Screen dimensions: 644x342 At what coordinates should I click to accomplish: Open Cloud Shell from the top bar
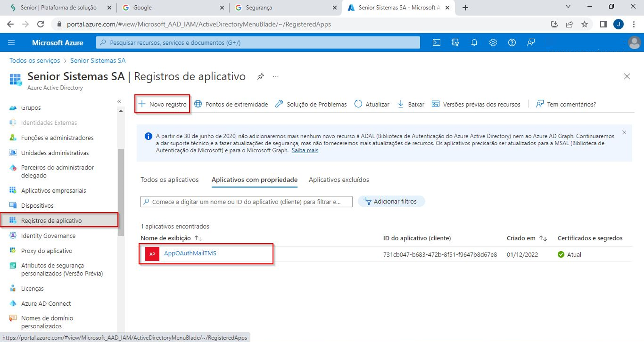437,42
